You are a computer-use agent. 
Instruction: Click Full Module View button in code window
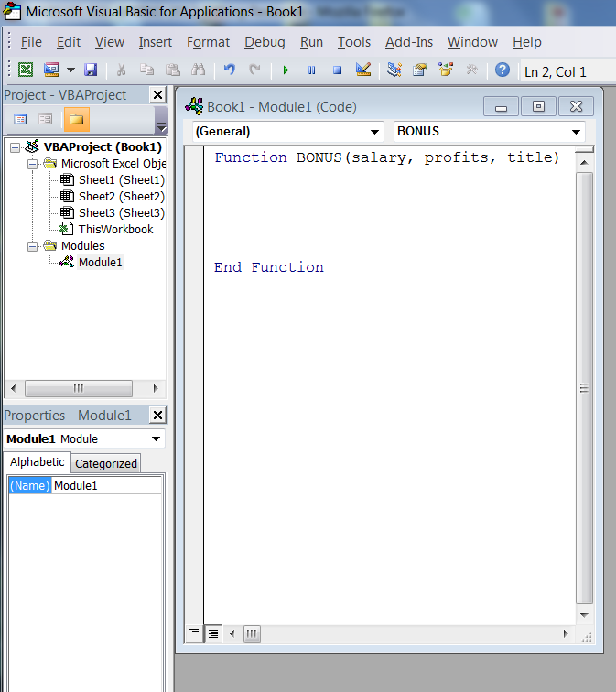[213, 634]
